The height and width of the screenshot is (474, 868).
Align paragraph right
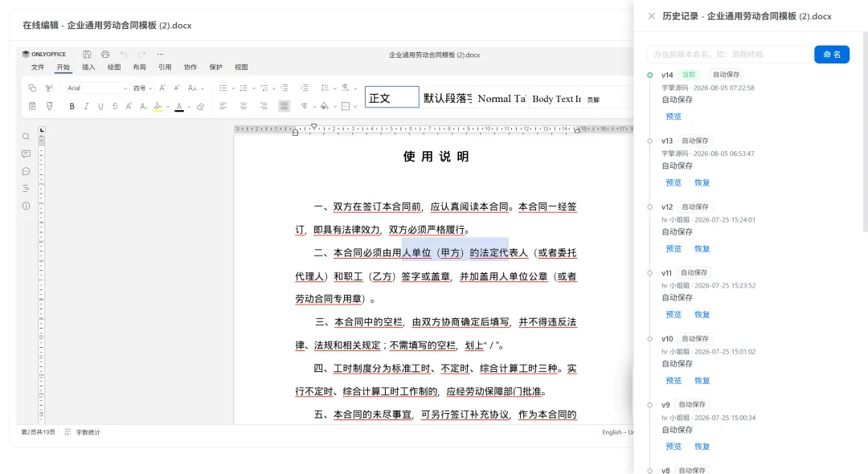[x=264, y=106]
